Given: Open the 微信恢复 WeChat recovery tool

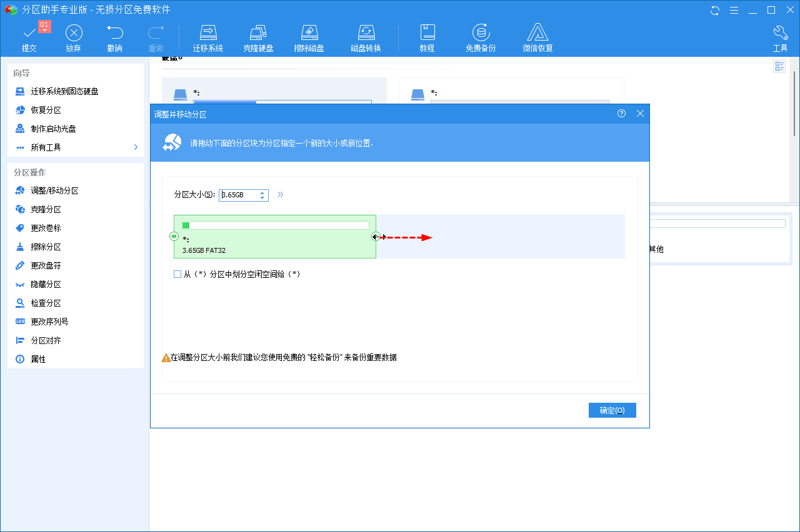Looking at the screenshot, I should pyautogui.click(x=537, y=38).
